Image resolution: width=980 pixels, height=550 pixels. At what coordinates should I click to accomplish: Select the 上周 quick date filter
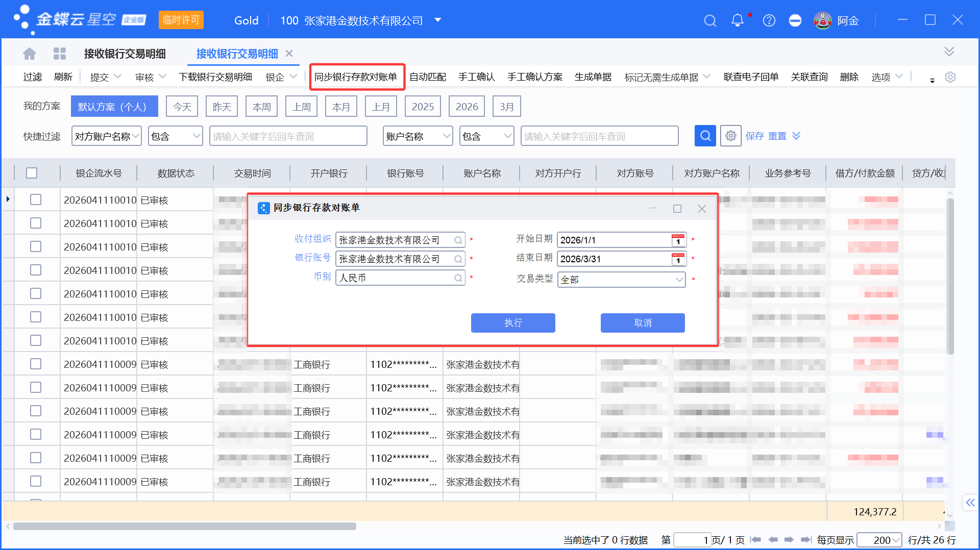301,107
